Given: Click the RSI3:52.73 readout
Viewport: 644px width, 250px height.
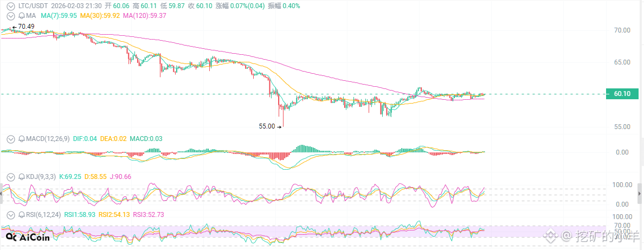Looking at the screenshot, I should click(x=149, y=215).
